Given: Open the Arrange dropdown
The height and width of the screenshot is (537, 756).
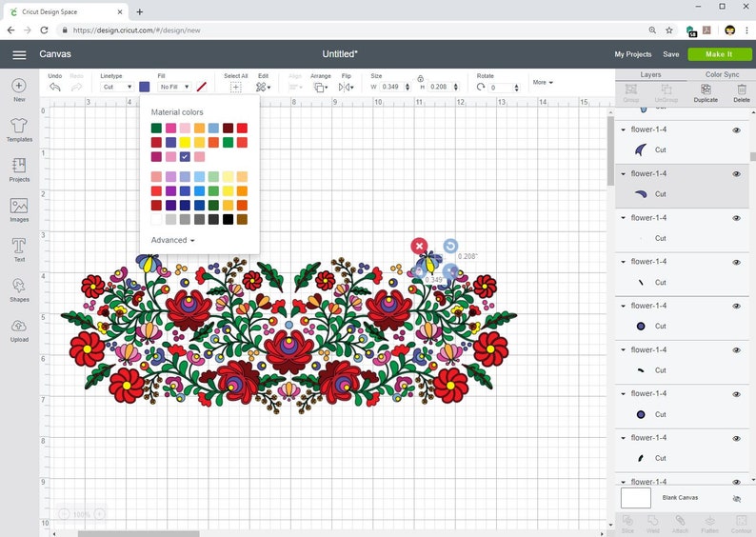Looking at the screenshot, I should click(x=321, y=88).
